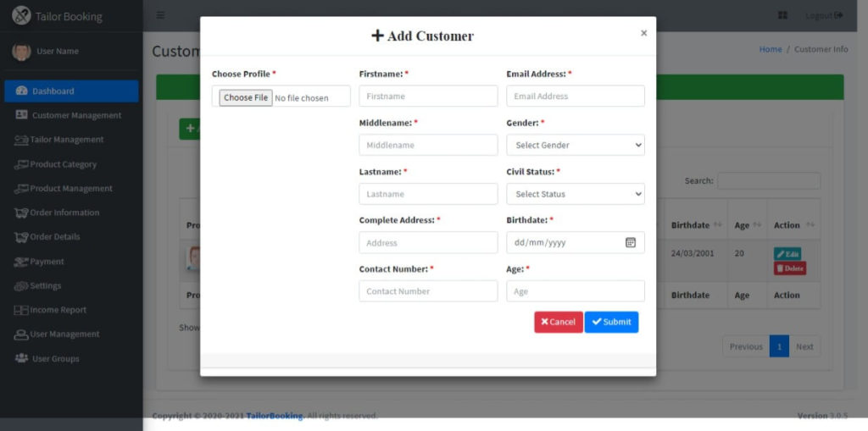The height and width of the screenshot is (431, 868).
Task: Open the Select Gender dropdown
Action: (x=576, y=145)
